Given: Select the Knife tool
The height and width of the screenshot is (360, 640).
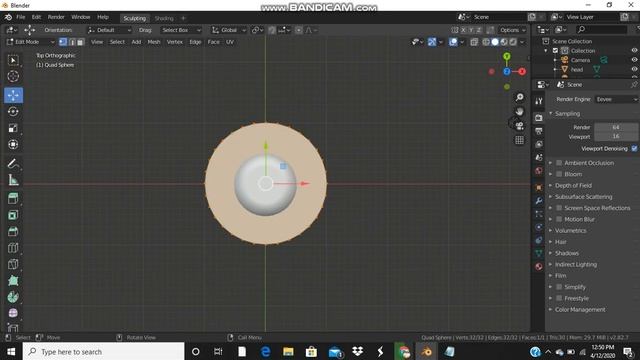Looking at the screenshot, I should click(13, 264).
